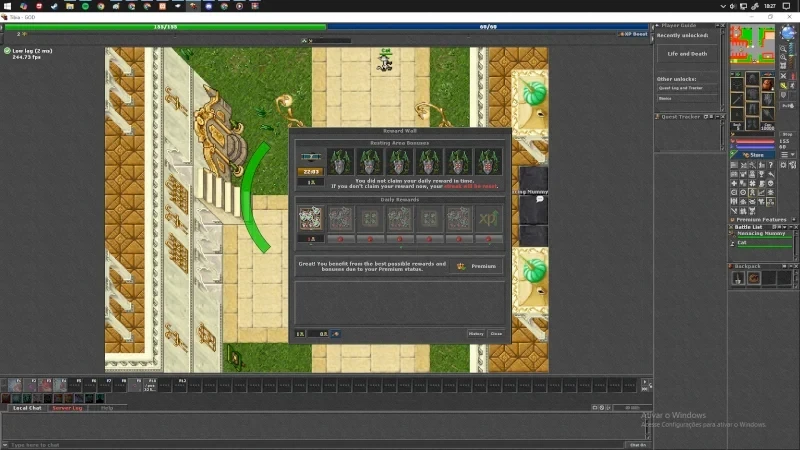This screenshot has height=450, width=800.
Task: Click the mana bar at top
Action: [488, 27]
